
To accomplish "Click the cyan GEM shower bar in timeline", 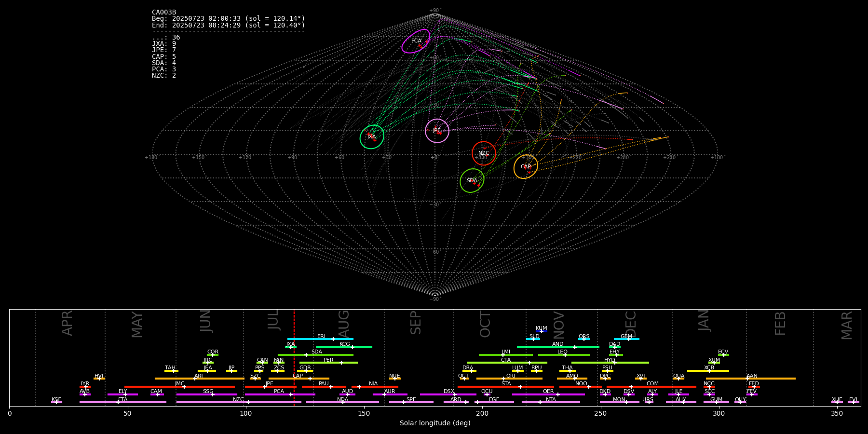I will coord(626,339).
